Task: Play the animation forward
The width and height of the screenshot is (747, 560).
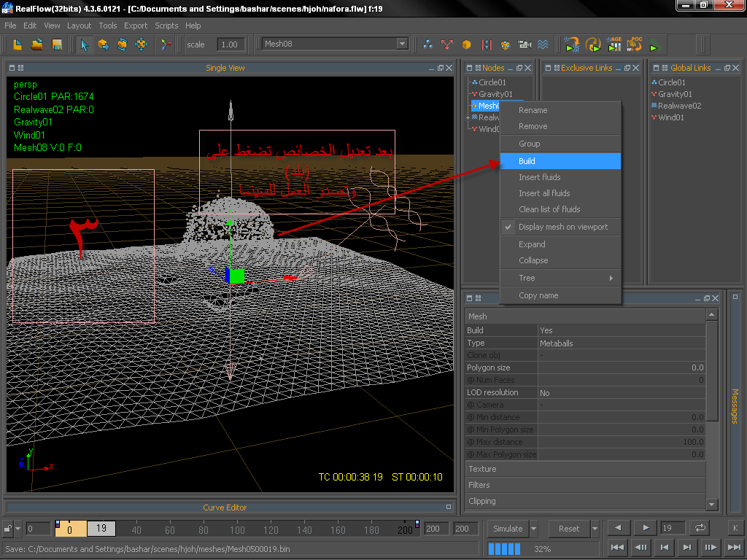Action: tap(646, 528)
